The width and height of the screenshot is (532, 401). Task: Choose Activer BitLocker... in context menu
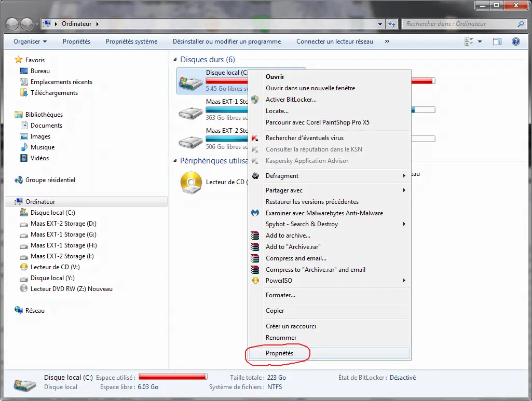(x=330, y=99)
